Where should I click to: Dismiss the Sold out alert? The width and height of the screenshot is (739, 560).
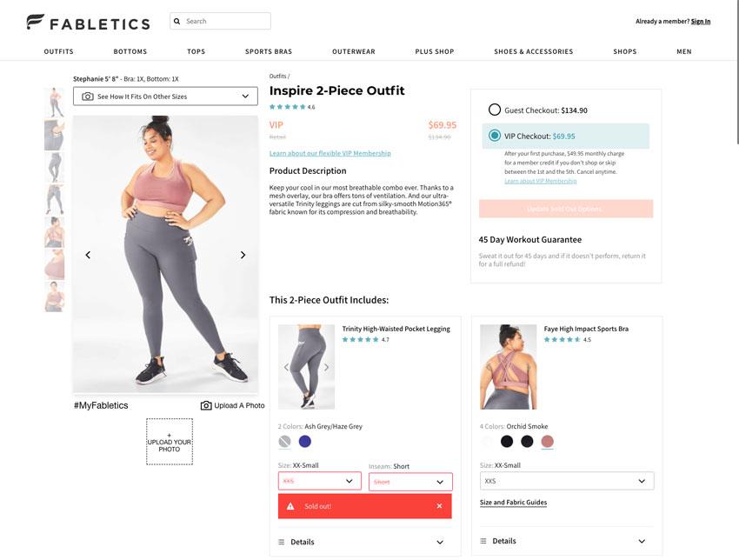(439, 506)
